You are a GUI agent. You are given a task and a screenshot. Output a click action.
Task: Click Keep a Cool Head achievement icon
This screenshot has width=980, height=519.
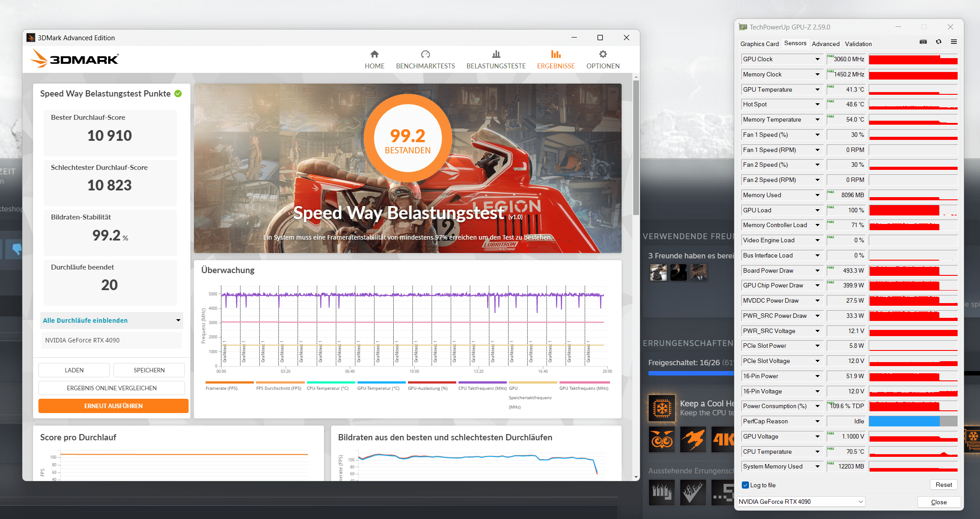point(662,408)
